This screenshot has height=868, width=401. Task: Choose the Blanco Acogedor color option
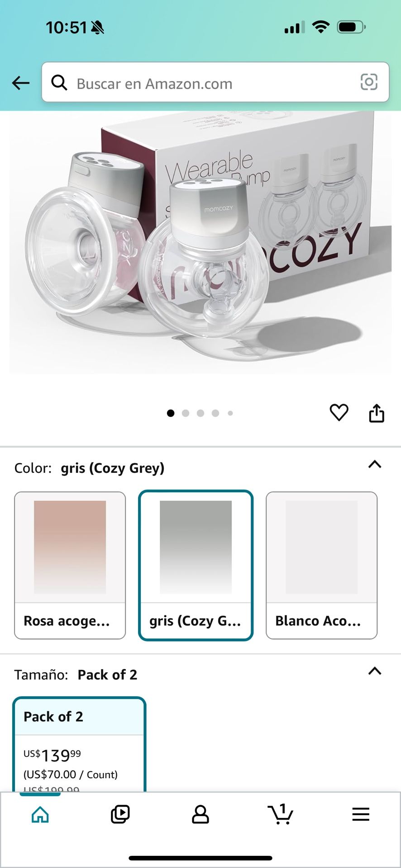321,565
